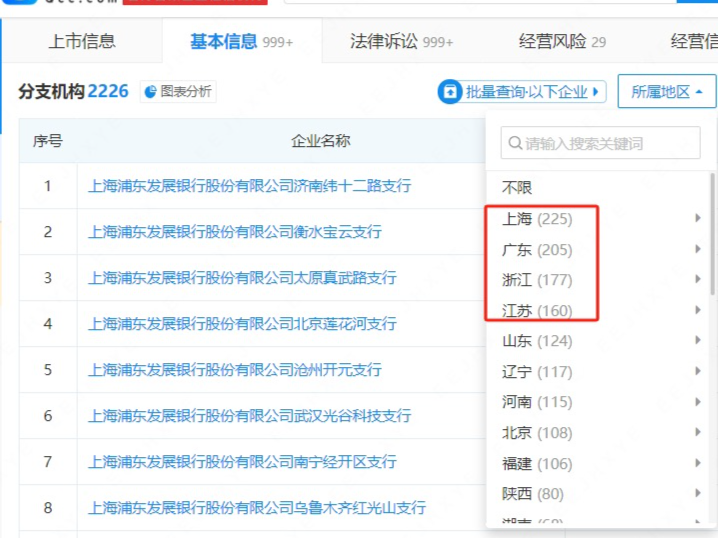Select 江苏 (160) region option
Viewport: 718px width, 538px height.
pyautogui.click(x=537, y=311)
